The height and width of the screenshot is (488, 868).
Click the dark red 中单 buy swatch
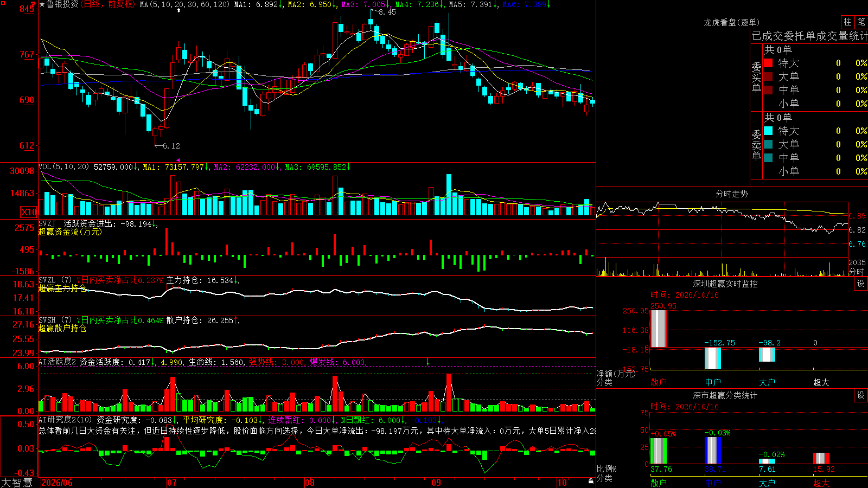[768, 89]
